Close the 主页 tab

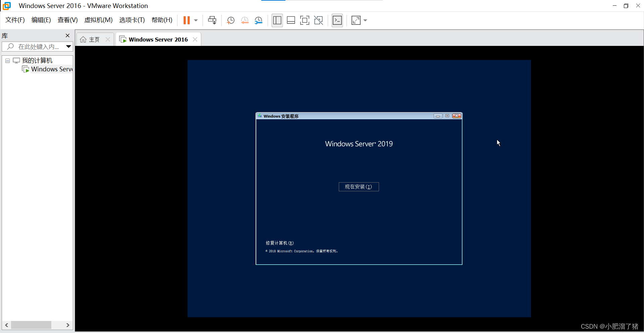[108, 40]
